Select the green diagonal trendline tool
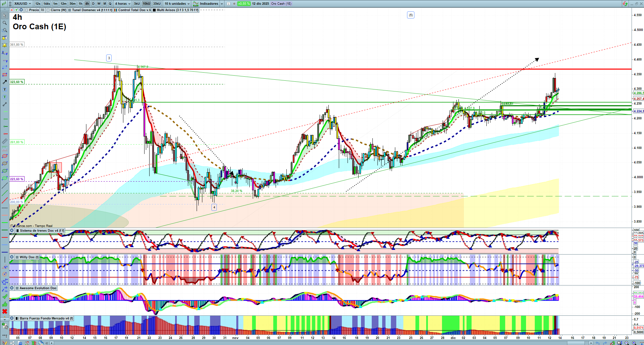644x345 pixels. (5, 193)
